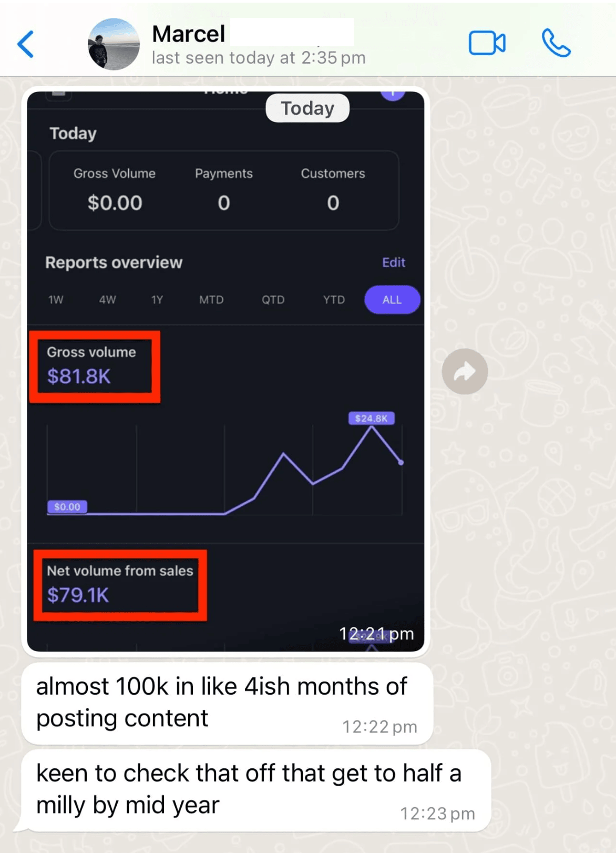Tap the Net volume from sales box
The image size is (616, 853).
(x=120, y=585)
